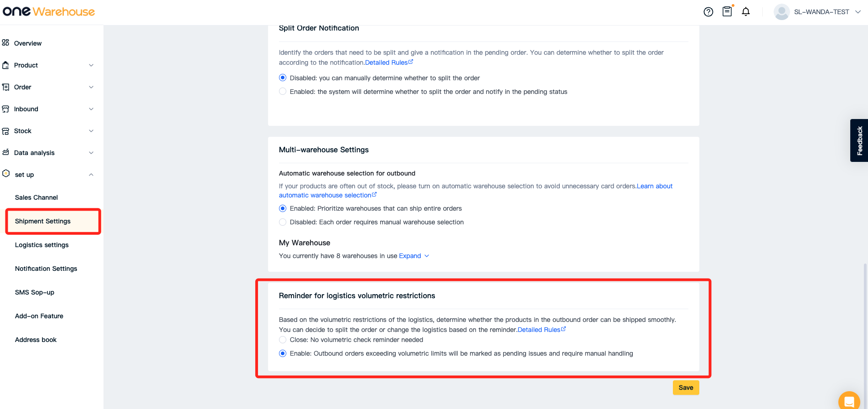Open Logistics settings menu item
The height and width of the screenshot is (409, 868).
click(42, 245)
